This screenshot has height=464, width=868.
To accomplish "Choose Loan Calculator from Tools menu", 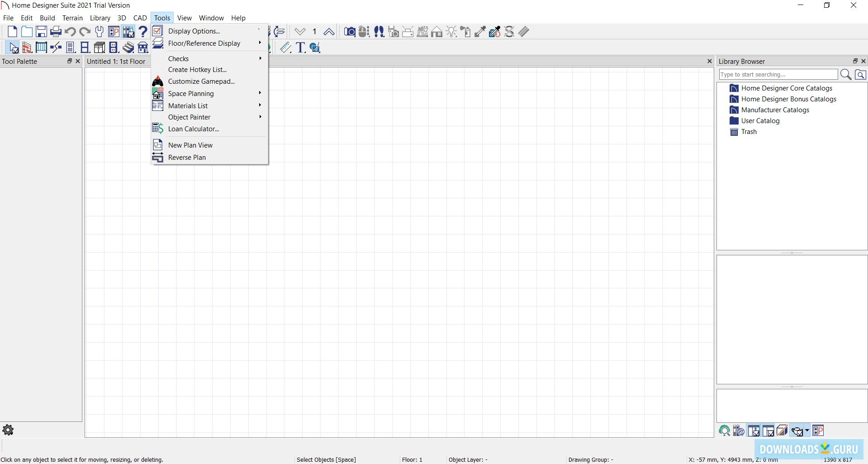I will point(194,129).
